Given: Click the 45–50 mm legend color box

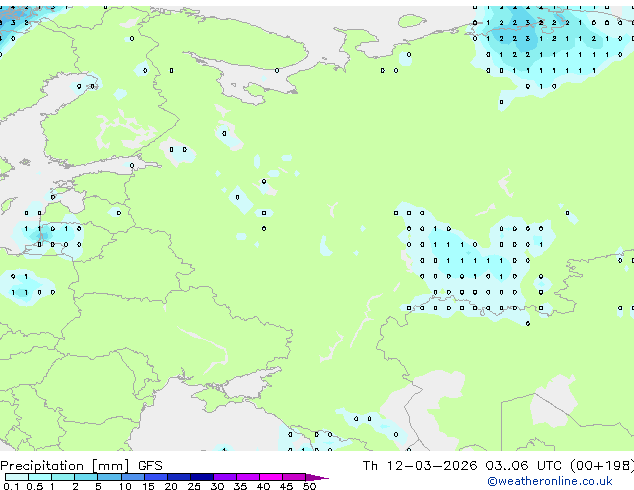Looking at the screenshot, I should click(x=294, y=477).
